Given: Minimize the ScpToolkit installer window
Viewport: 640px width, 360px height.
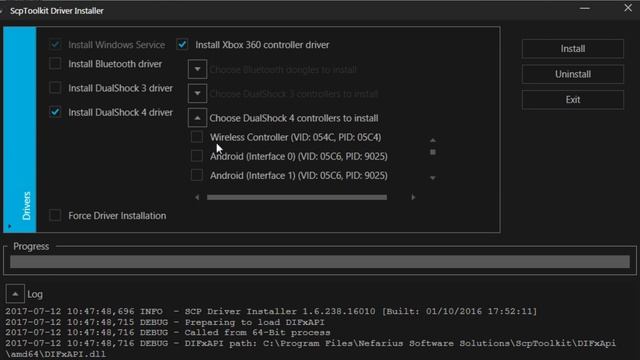Looking at the screenshot, I should click(585, 8).
